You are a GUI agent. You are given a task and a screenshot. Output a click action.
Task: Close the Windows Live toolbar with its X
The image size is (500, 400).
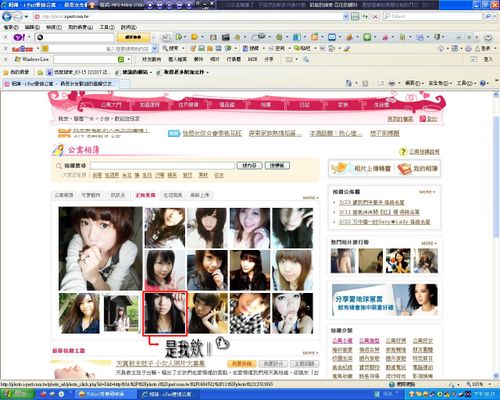5,59
